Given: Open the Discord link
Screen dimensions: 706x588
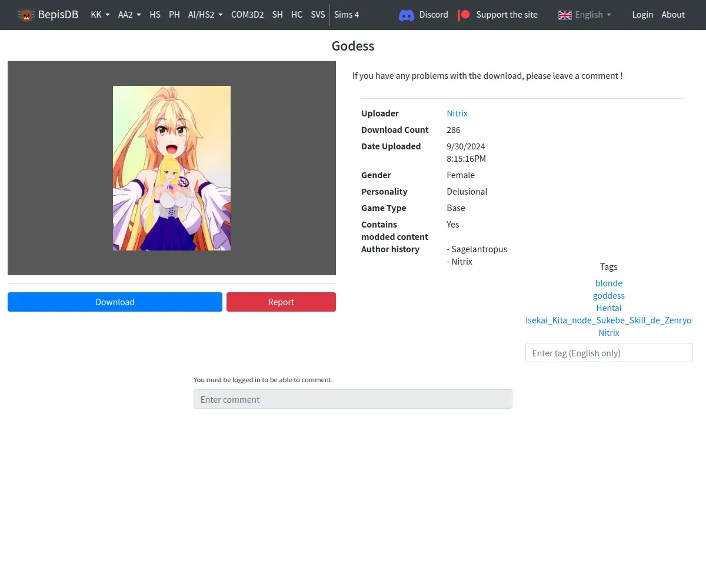Looking at the screenshot, I should tap(434, 15).
